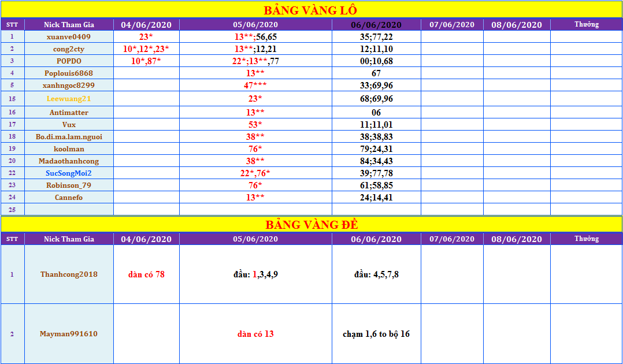The width and height of the screenshot is (623, 364).
Task: Click the nickname cell 'Bo.di.ma.lam.nguoi'
Action: [69, 137]
